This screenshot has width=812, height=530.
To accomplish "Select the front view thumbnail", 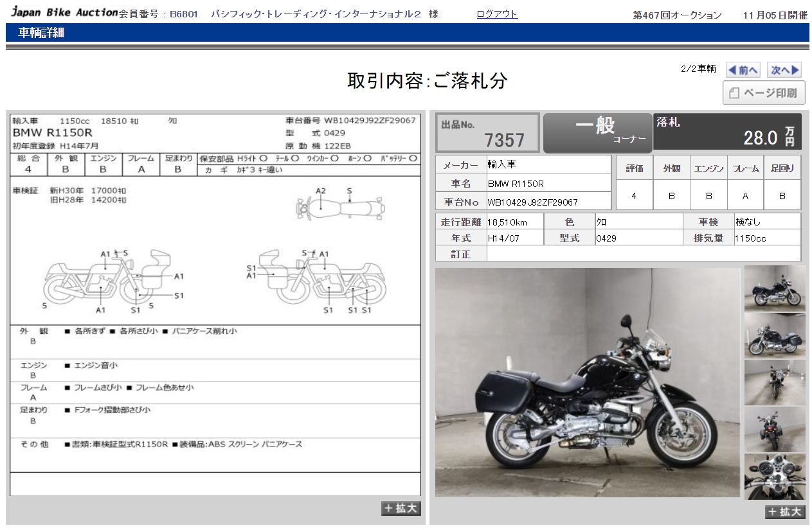I will (775, 382).
